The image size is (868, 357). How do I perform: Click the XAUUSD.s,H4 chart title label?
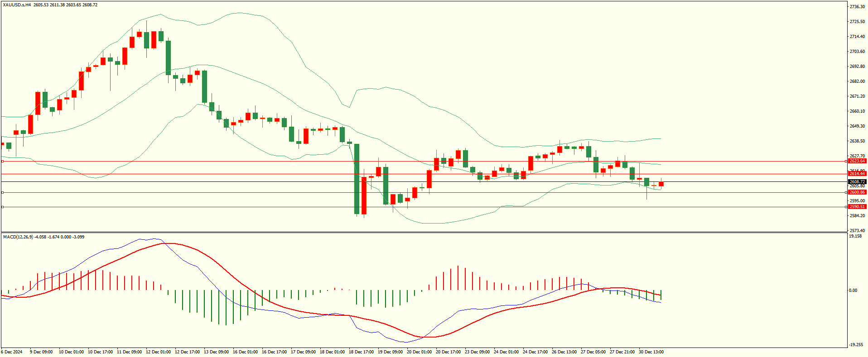[x=17, y=5]
